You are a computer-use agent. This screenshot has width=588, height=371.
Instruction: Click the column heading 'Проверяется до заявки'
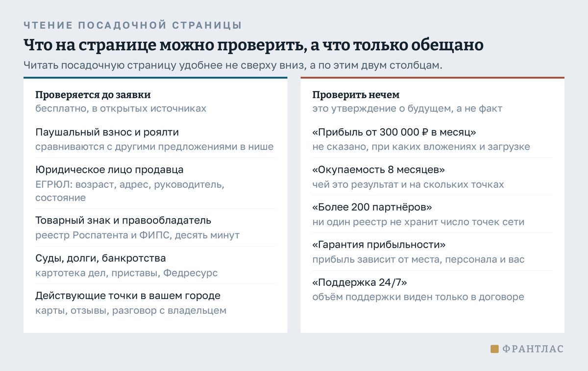(x=93, y=95)
